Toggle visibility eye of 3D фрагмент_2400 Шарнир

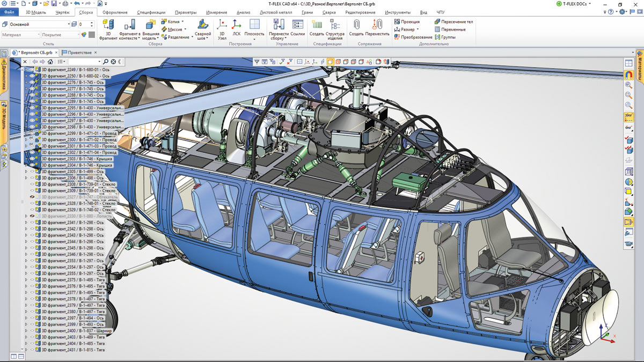tap(32, 330)
